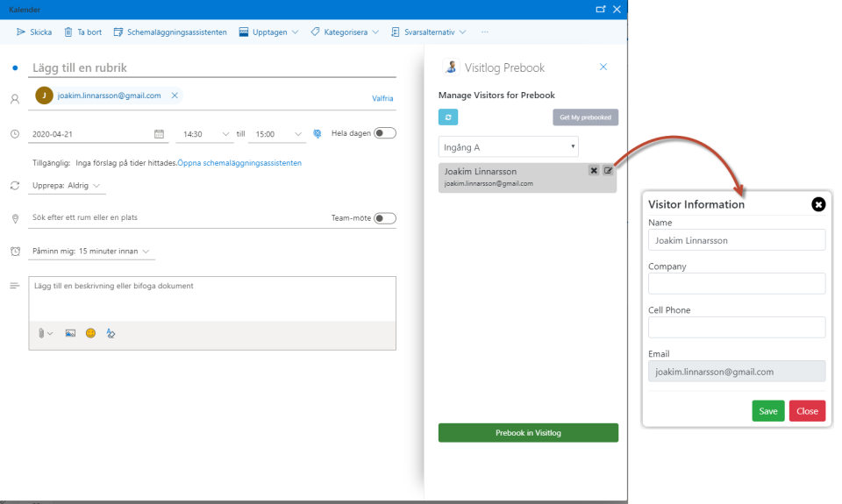Screen dimensions: 842x504
Task: Click the Lägg till en rubrik title field
Action: [212, 67]
